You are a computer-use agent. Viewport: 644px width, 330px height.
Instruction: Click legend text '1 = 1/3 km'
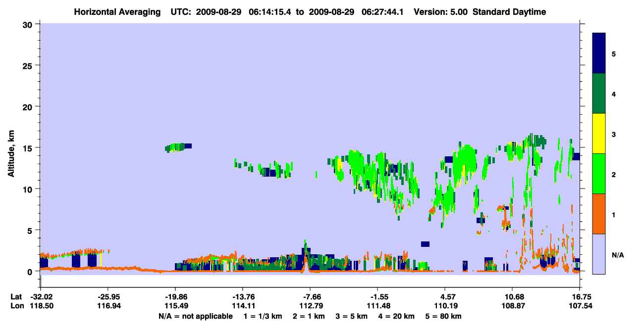click(264, 316)
